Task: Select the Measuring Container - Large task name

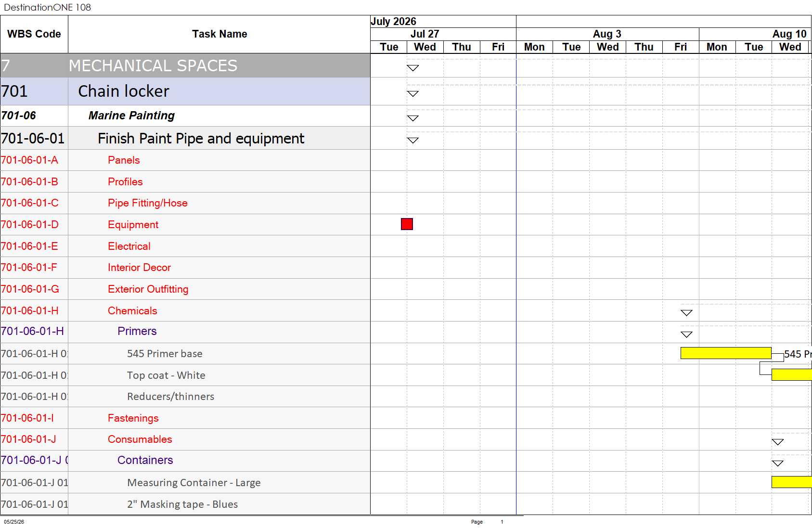Action: 194,483
